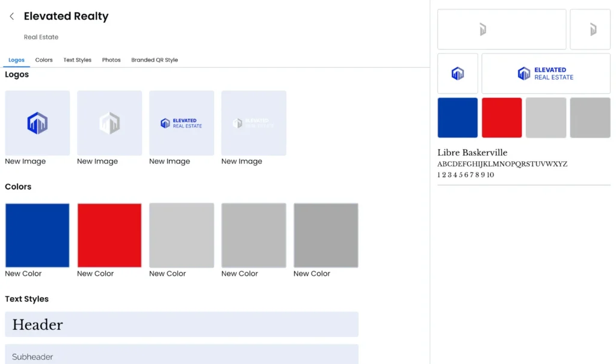Switch to the Colors tab

click(x=44, y=60)
